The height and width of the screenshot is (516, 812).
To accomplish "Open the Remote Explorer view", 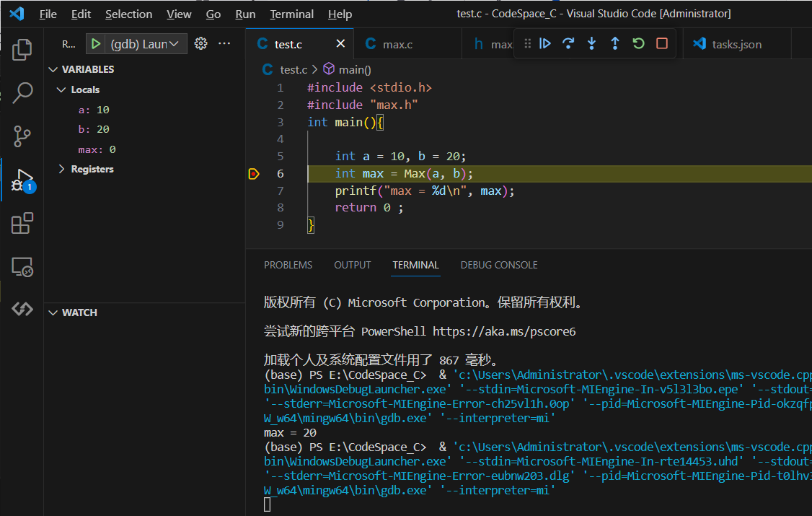I will (22, 267).
